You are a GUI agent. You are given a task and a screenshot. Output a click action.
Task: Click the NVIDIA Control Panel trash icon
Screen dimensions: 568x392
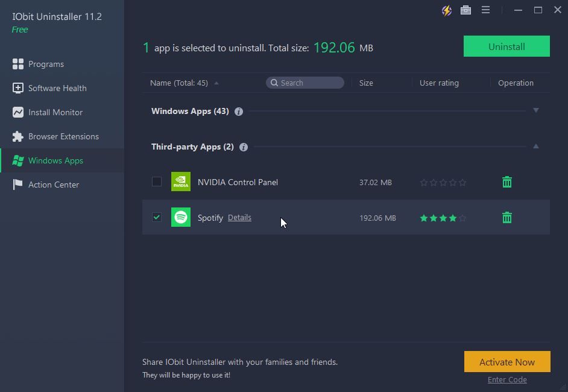(506, 182)
